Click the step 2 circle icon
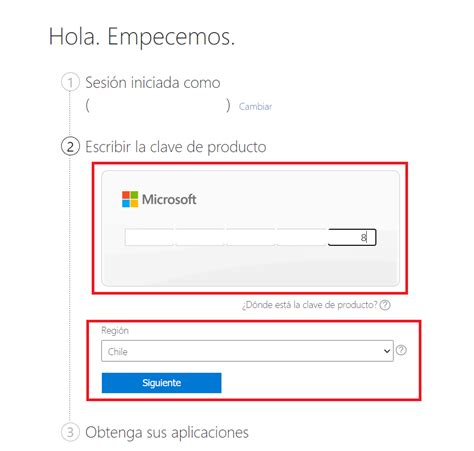 70,147
